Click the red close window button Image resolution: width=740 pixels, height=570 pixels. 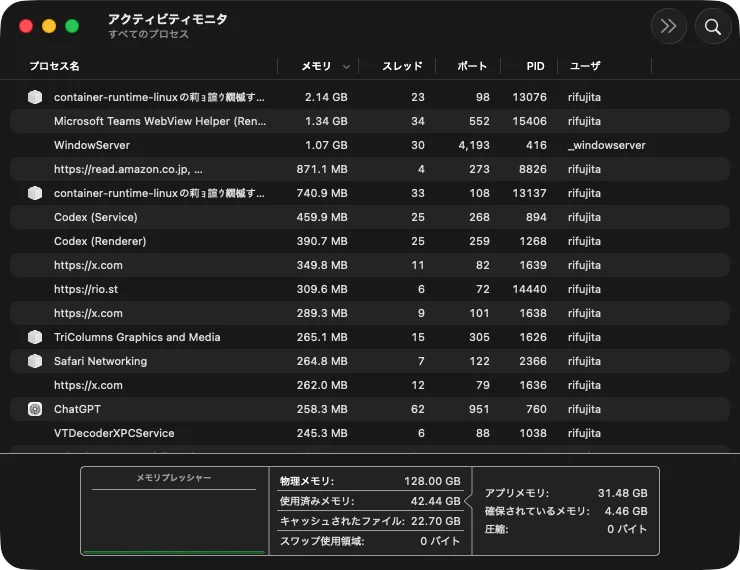(26, 26)
